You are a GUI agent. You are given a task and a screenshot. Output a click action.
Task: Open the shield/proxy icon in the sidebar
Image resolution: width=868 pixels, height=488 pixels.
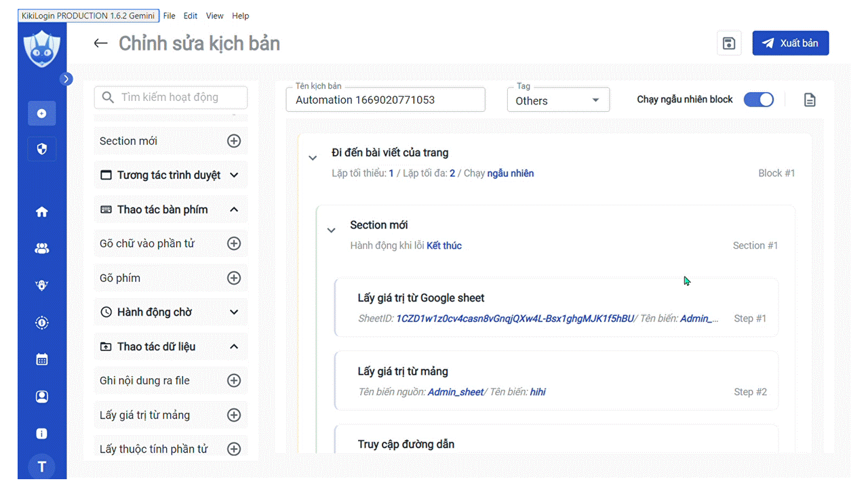pos(41,148)
